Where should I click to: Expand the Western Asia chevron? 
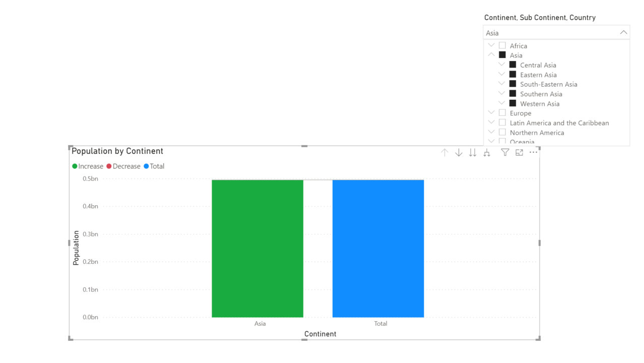point(501,103)
